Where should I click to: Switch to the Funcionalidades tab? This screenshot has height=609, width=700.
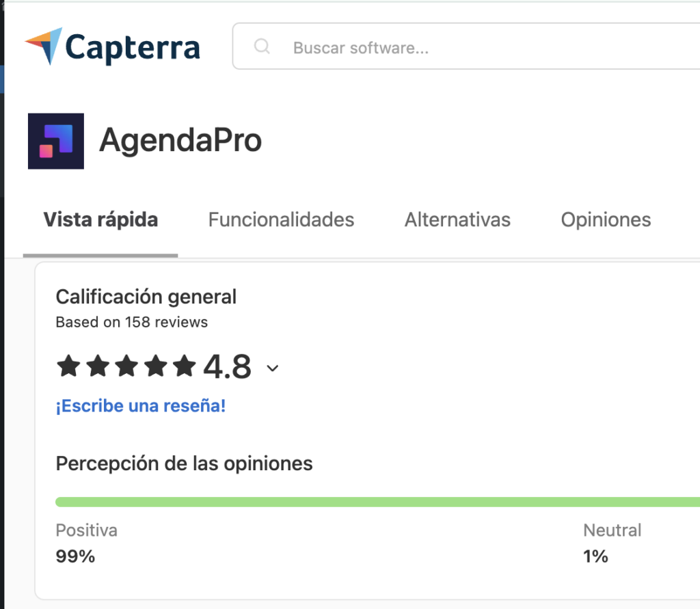point(281,219)
